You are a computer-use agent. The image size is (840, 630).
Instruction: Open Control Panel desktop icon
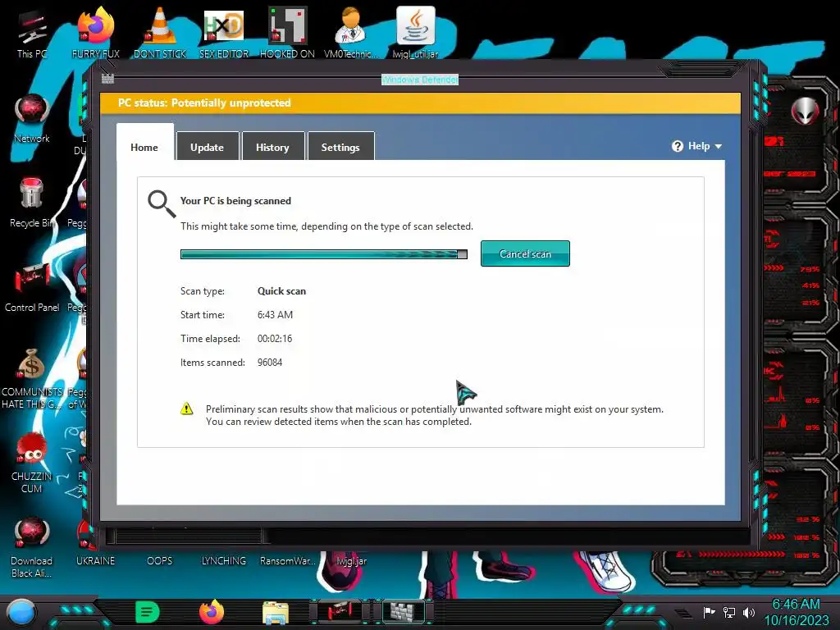tap(32, 287)
